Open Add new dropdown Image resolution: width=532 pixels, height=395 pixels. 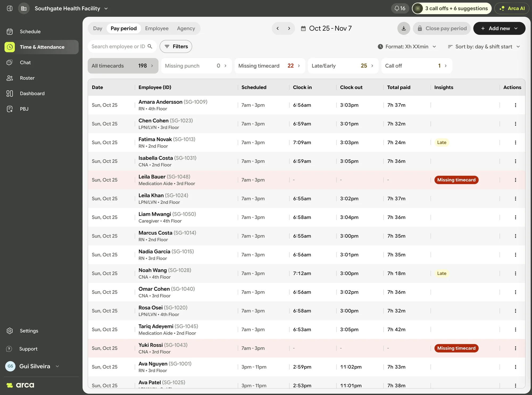(x=499, y=28)
